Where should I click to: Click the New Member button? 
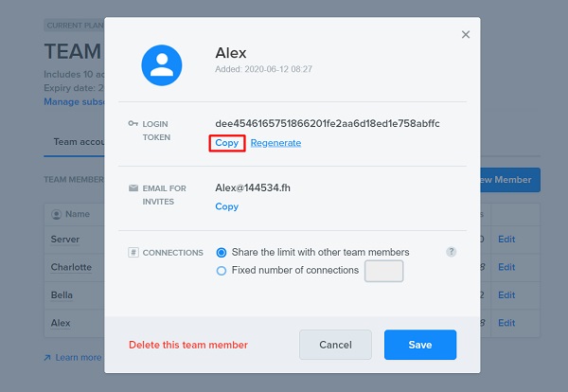pos(510,180)
